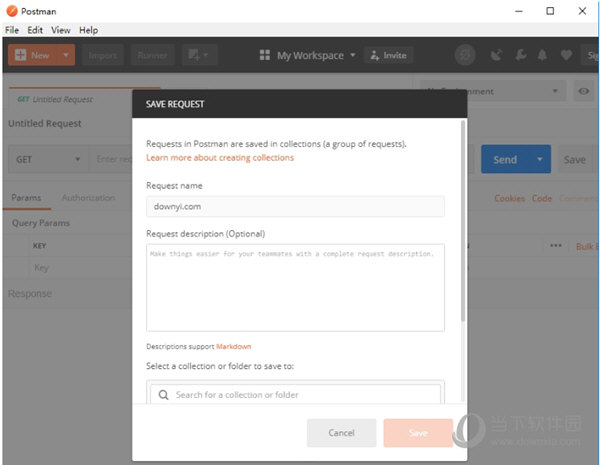The height and width of the screenshot is (465, 600).
Task: Click the Request name field with downyi.com
Action: click(x=295, y=207)
